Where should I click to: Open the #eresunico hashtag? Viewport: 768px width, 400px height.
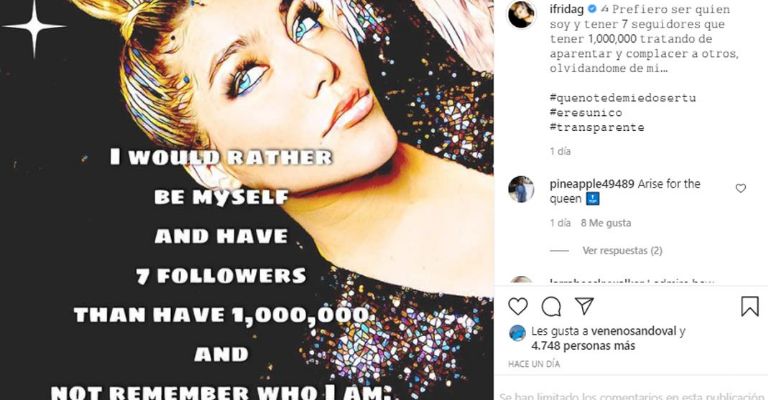(x=584, y=111)
